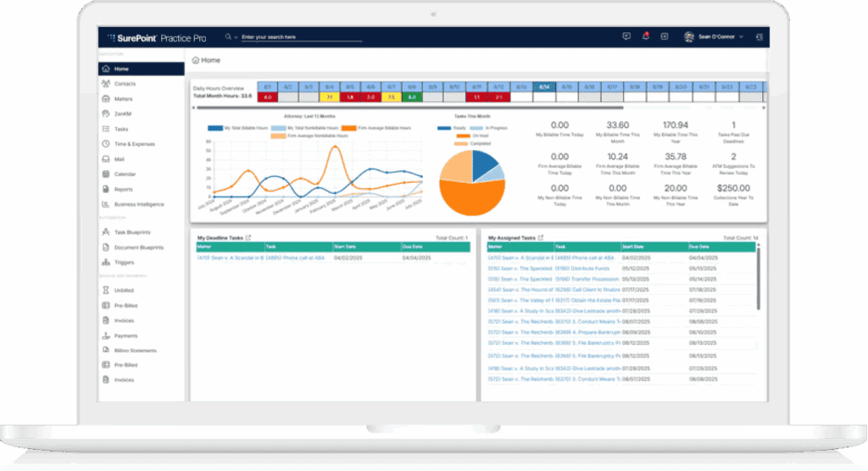Open the Sean O'Connor user menu
The image size is (868, 471).
721,37
